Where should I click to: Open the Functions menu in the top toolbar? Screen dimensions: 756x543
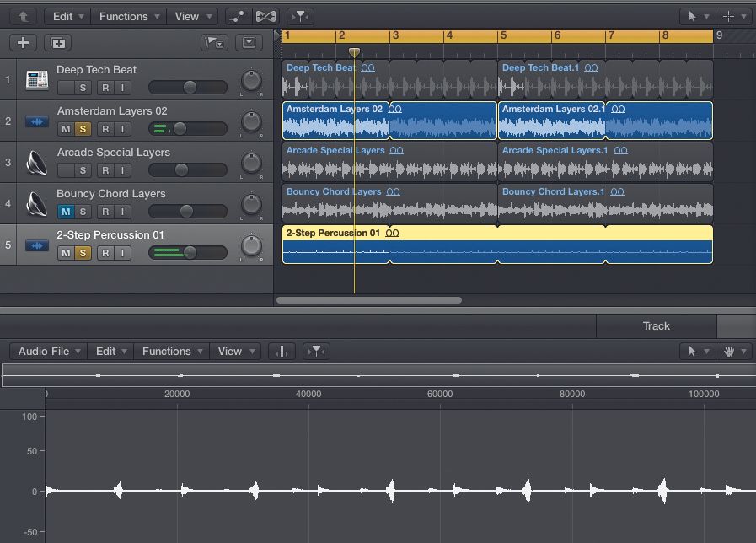123,15
